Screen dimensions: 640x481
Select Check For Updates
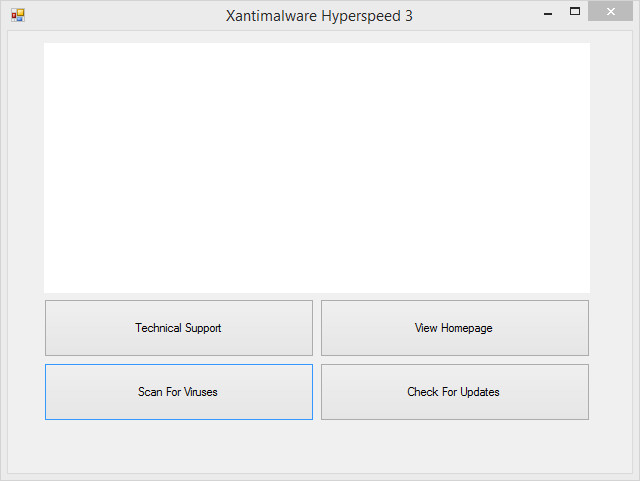[x=455, y=392]
